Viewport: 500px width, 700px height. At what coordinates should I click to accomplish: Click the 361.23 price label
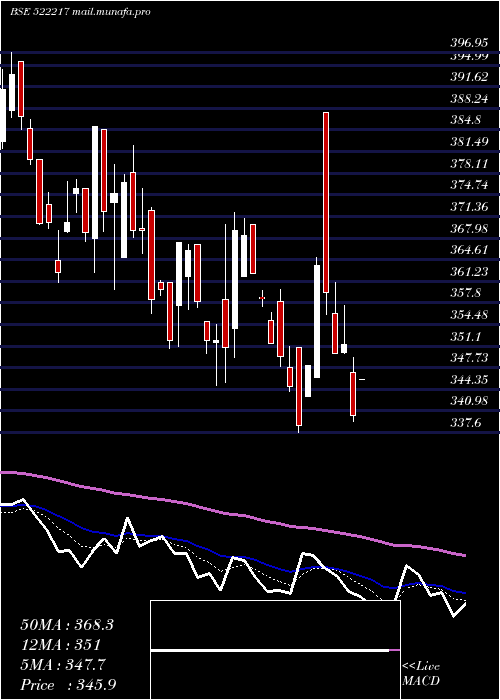click(x=469, y=271)
